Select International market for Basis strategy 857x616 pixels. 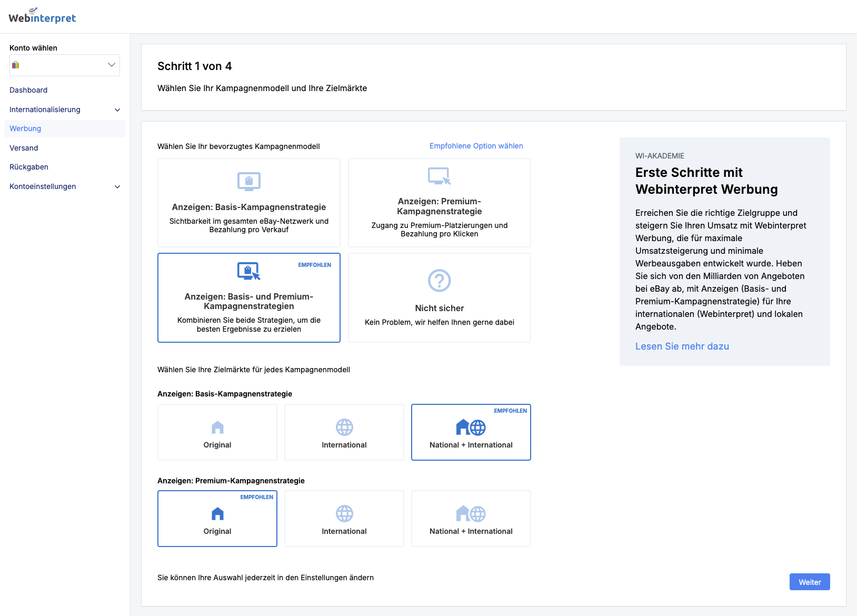(344, 432)
